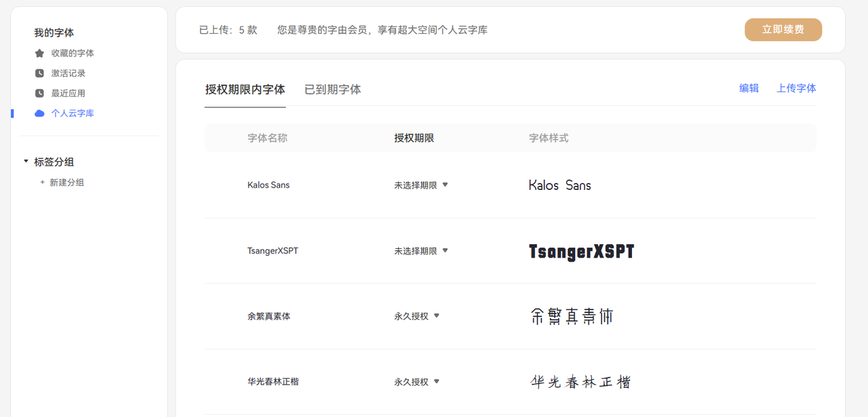Click the Kalos Sans font style preview
The height and width of the screenshot is (417, 868).
coord(559,185)
